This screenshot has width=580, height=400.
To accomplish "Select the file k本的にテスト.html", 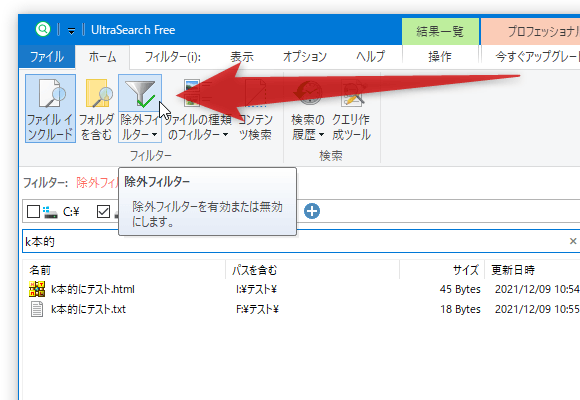I will point(93,289).
